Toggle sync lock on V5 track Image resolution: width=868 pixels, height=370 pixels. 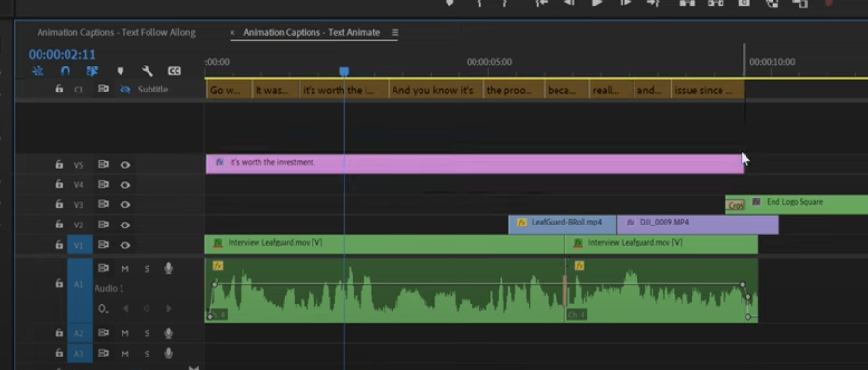(x=103, y=164)
